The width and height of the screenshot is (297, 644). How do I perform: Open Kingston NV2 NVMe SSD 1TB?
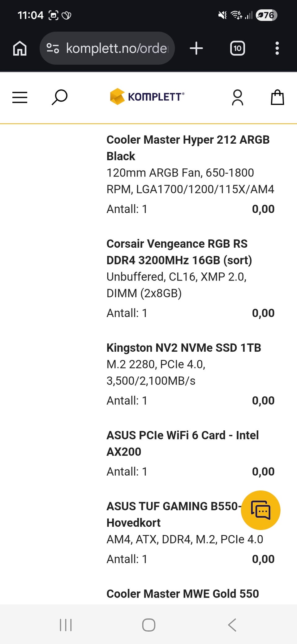[184, 348]
